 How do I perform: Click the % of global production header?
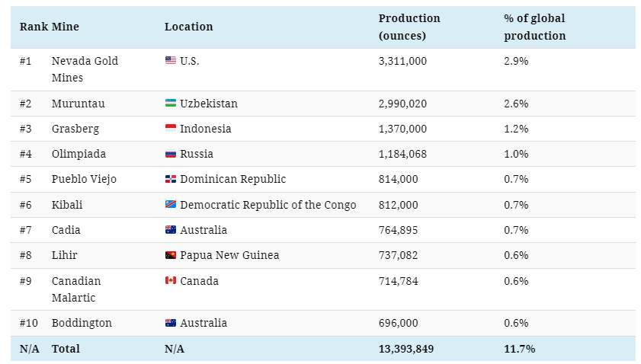(x=534, y=27)
